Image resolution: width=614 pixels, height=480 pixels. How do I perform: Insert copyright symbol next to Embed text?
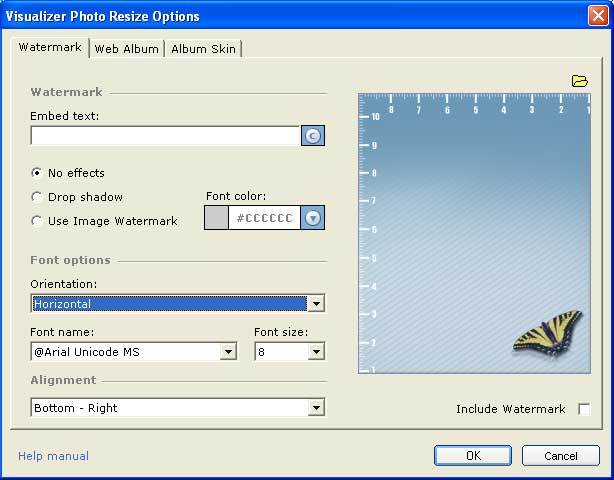pos(312,136)
